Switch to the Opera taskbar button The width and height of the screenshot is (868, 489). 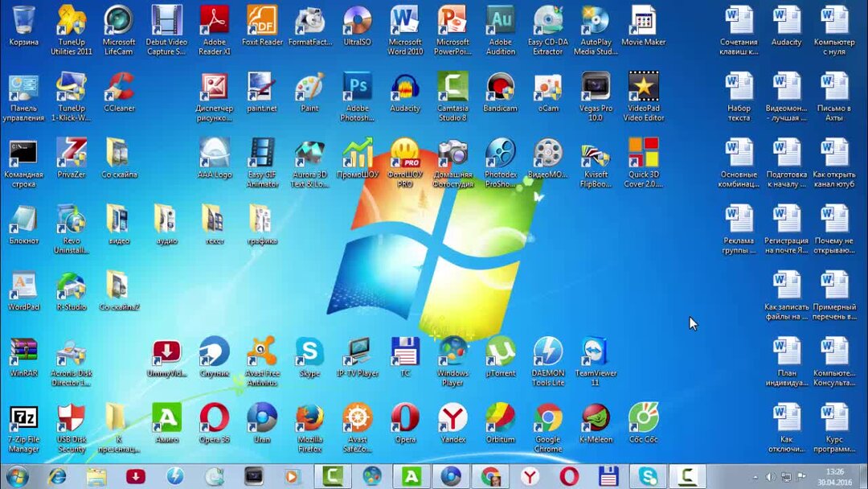tap(569, 476)
